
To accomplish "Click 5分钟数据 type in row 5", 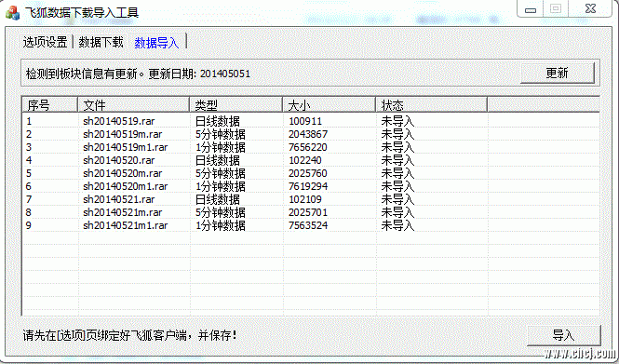I will (221, 173).
